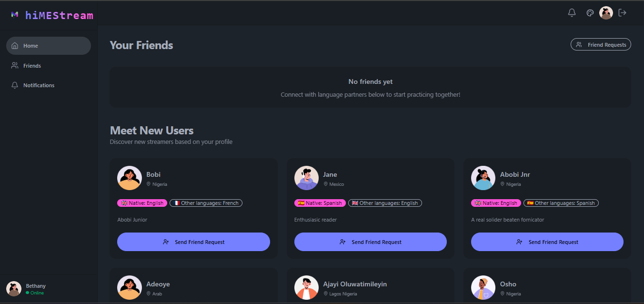Click the Friends icon in the sidebar
Viewport: 644px width, 304px height.
[x=14, y=65]
